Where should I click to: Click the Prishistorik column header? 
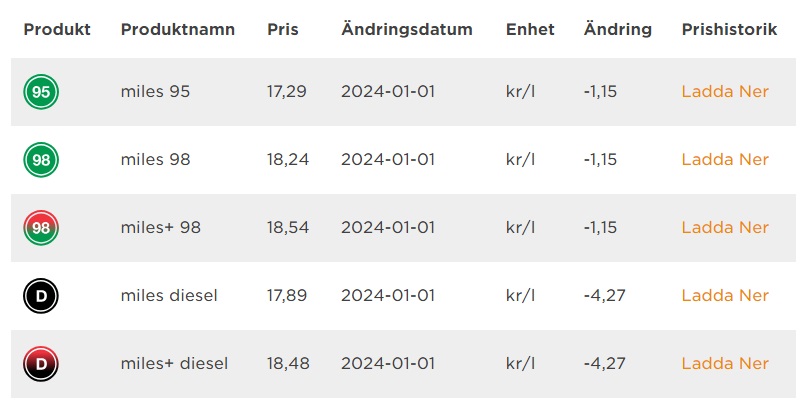point(729,30)
